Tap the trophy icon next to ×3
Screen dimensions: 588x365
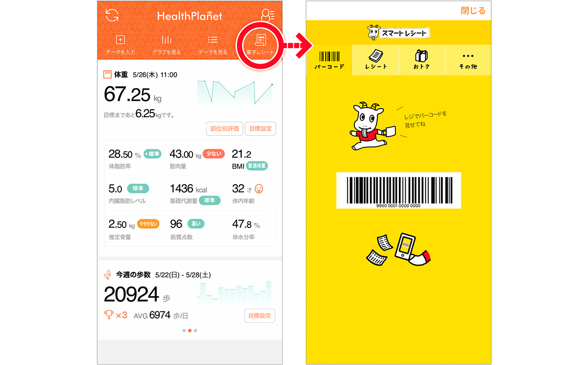pos(109,315)
